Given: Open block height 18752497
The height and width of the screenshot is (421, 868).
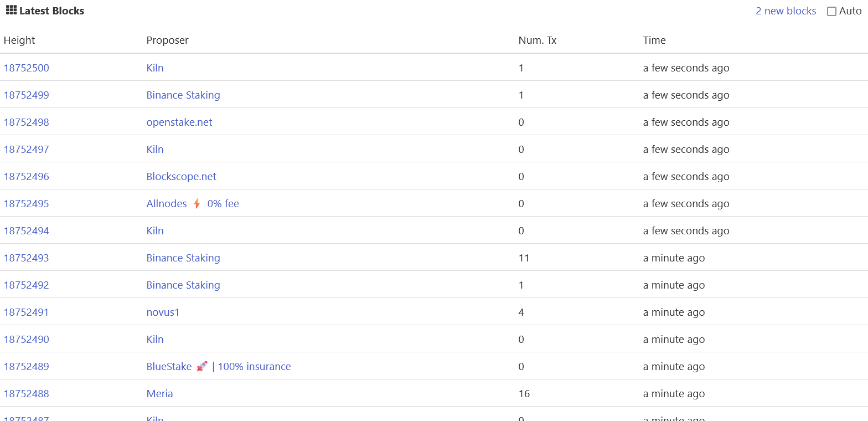Looking at the screenshot, I should pyautogui.click(x=27, y=150).
